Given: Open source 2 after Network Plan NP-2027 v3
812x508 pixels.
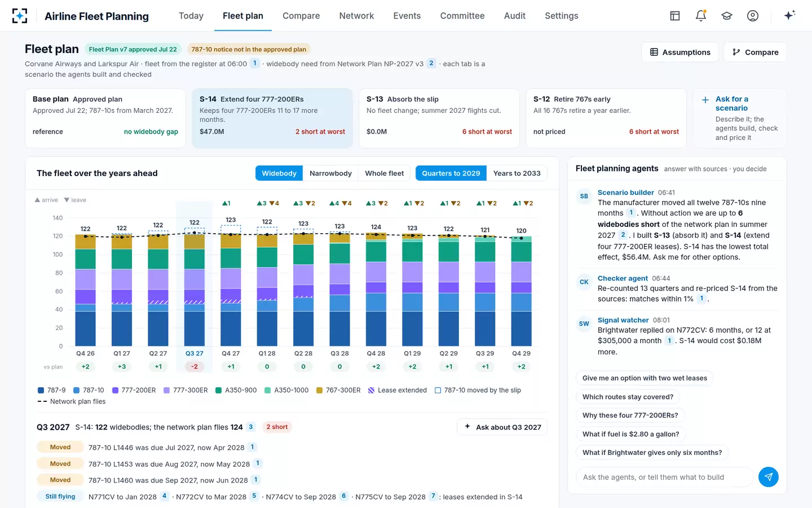Looking at the screenshot, I should (431, 63).
